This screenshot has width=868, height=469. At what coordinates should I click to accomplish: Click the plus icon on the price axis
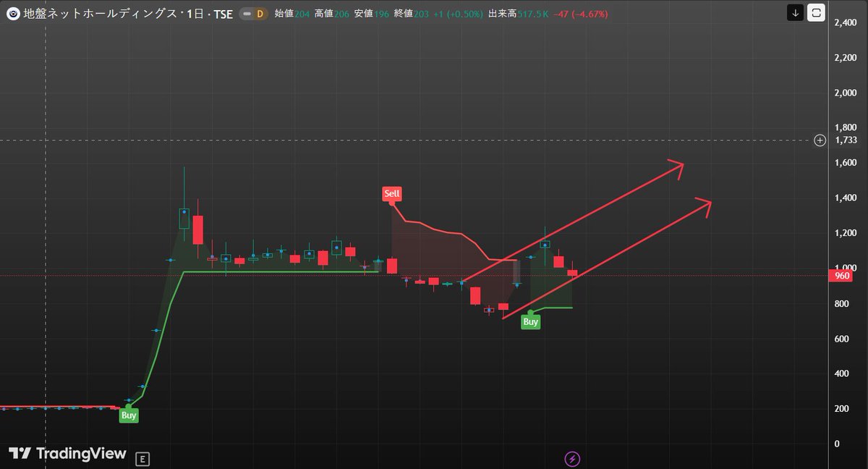pos(820,140)
